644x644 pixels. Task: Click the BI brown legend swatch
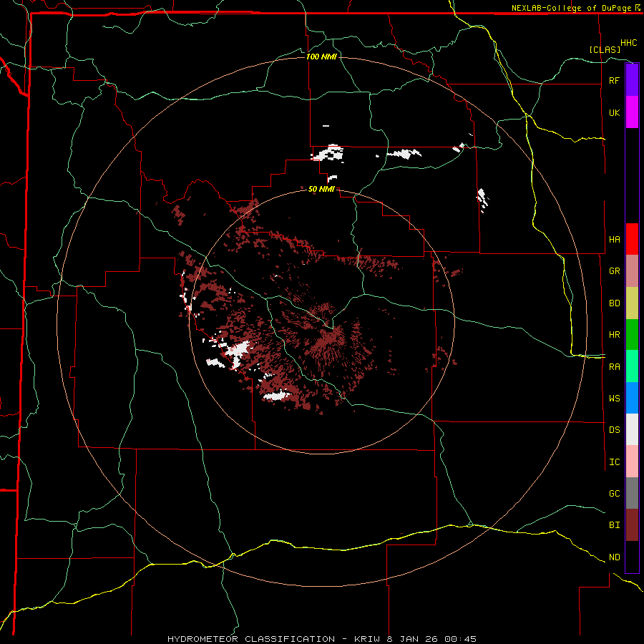pos(632,525)
